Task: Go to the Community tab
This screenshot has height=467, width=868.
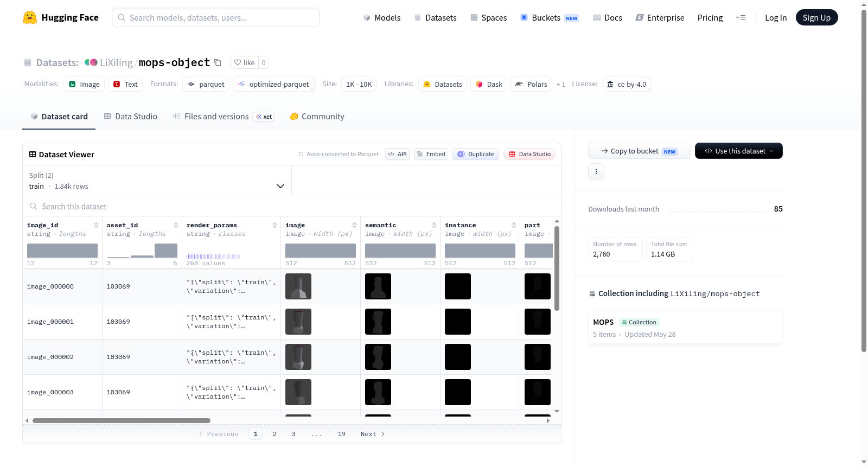Action: coord(317,116)
